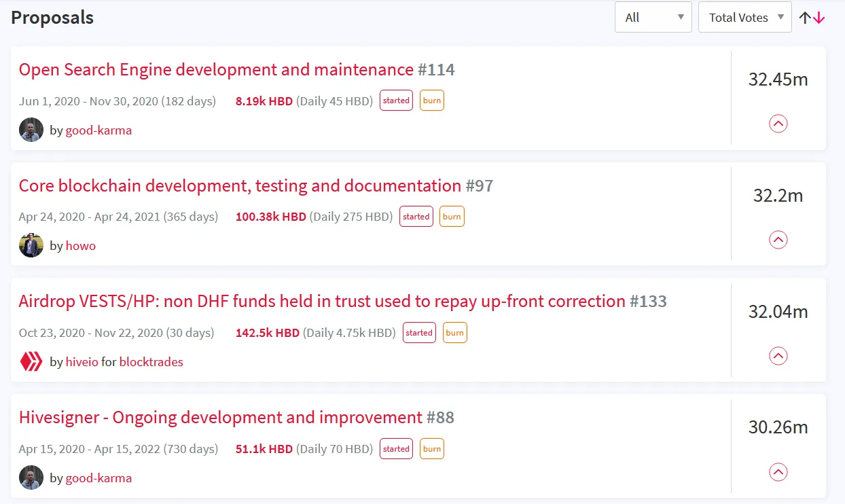
Task: Select the 32.45m vote total
Action: pyautogui.click(x=778, y=79)
